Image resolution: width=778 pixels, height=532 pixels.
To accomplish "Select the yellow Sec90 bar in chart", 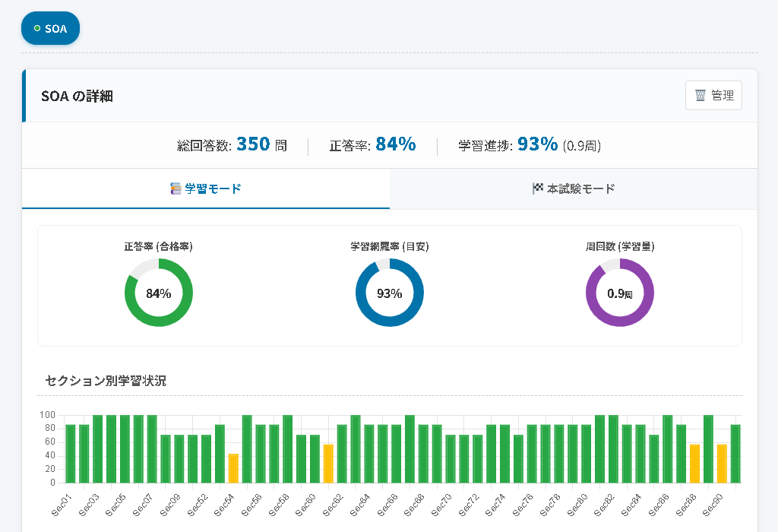I will [722, 464].
